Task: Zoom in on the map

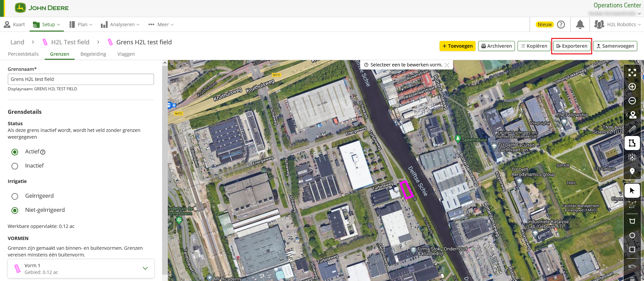Action: click(x=632, y=87)
